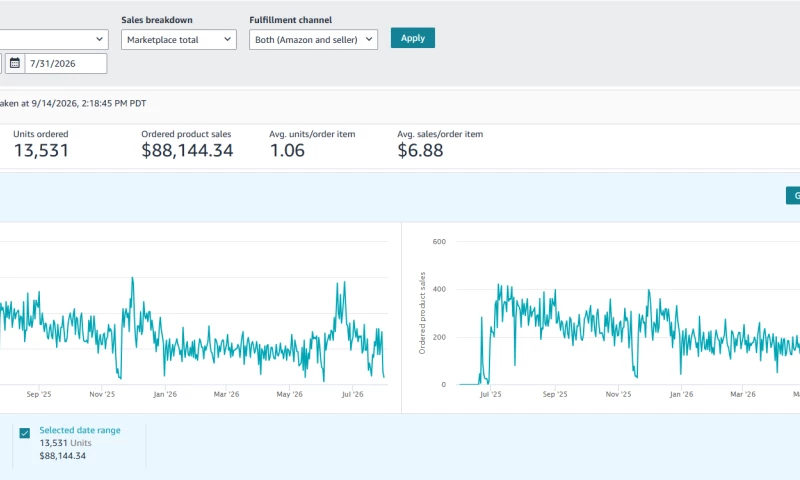Select the Avg. sales/order item value $6.88
The width and height of the screenshot is (800, 480).
pyautogui.click(x=420, y=150)
